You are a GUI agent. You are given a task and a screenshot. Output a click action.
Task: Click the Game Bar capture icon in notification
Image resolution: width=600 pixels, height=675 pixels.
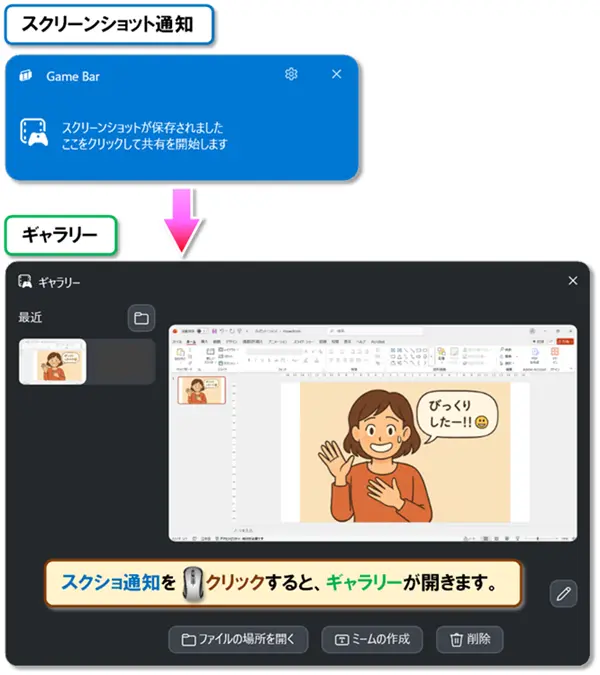click(x=34, y=133)
